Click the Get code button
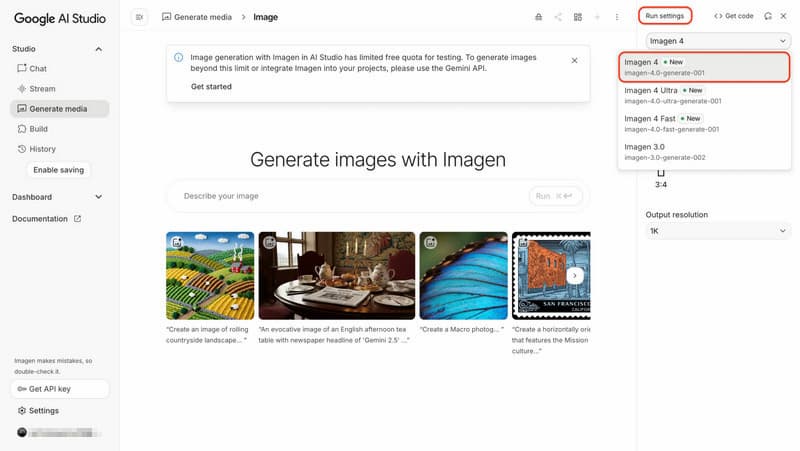This screenshot has width=800, height=451. pos(734,16)
